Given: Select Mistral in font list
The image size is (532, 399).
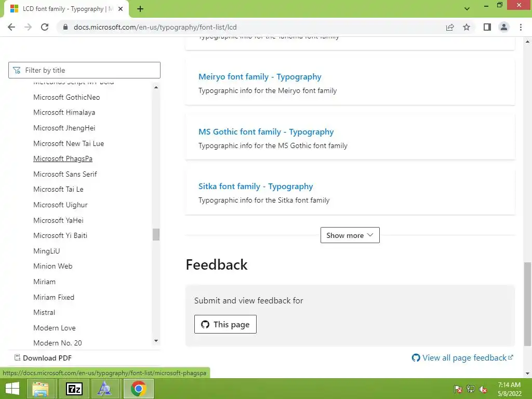Looking at the screenshot, I should pos(44,312).
